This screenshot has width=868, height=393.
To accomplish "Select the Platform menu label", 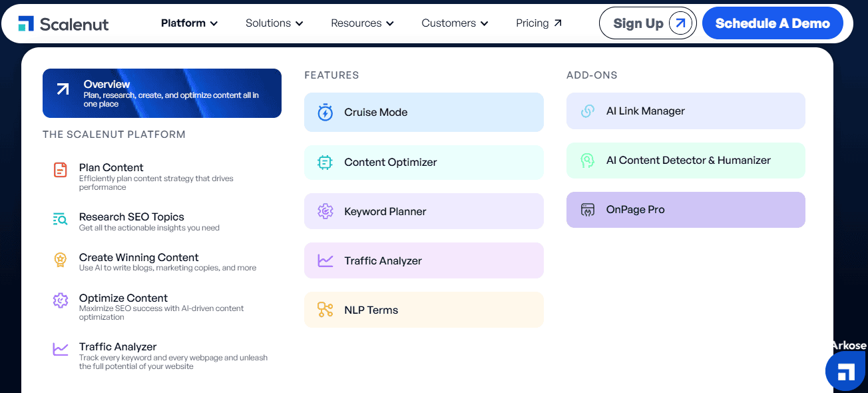I will point(183,23).
